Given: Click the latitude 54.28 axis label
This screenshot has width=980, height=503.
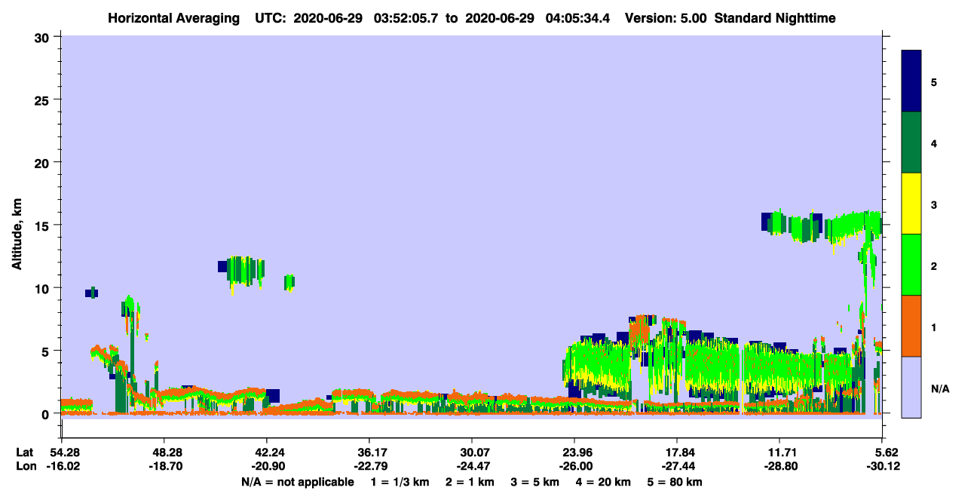Looking at the screenshot, I should [61, 452].
